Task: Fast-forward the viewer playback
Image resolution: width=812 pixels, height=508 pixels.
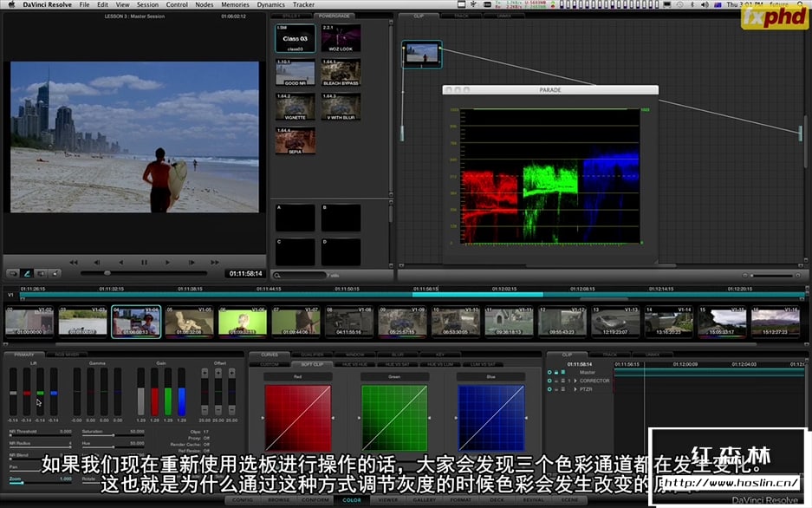Action: pos(215,263)
